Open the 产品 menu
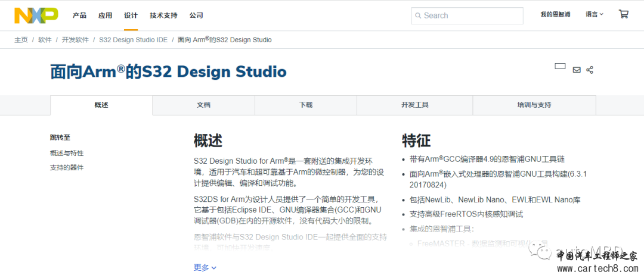644x278 pixels. click(x=79, y=15)
